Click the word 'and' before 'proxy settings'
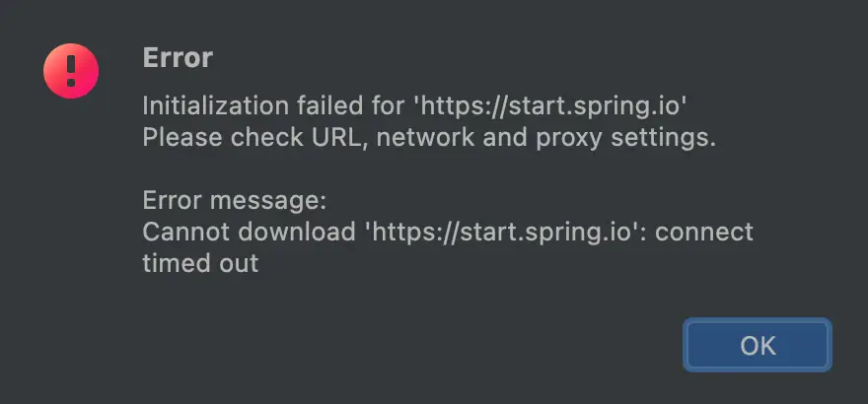 pos(505,138)
